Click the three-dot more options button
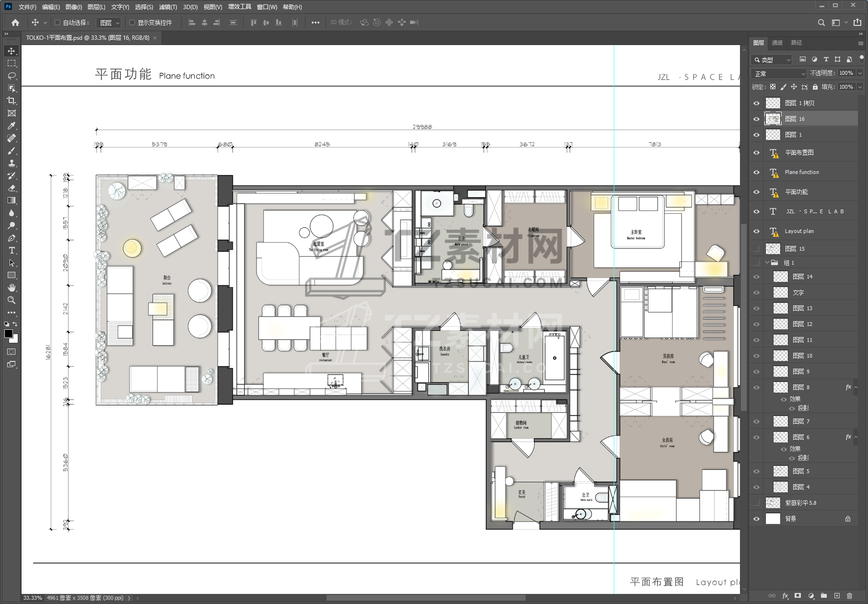868x604 pixels. 315,23
